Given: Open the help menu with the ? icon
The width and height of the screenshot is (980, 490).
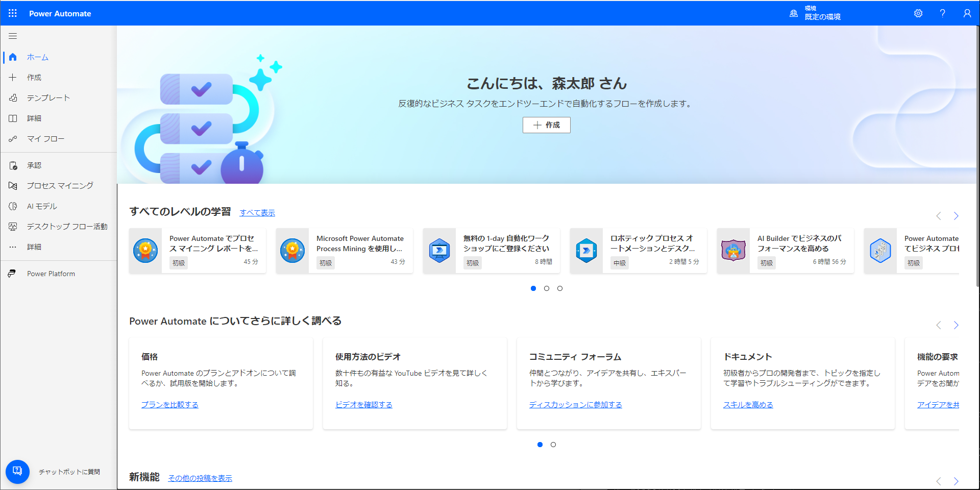Looking at the screenshot, I should [x=942, y=13].
